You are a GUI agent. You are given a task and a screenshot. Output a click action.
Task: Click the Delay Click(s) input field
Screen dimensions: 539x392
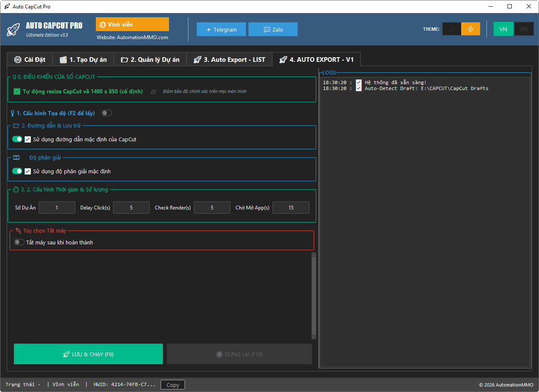131,207
